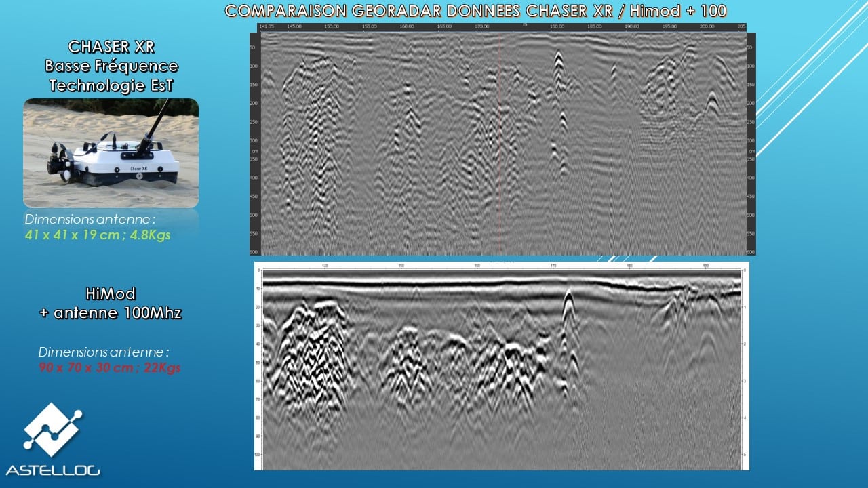Click the '145.00' distance label on top radargram

pos(294,26)
